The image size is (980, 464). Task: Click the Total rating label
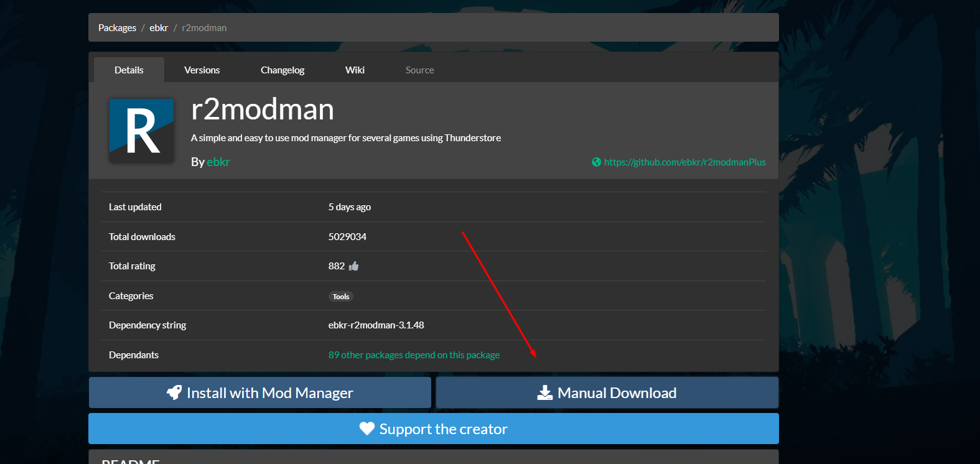132,266
